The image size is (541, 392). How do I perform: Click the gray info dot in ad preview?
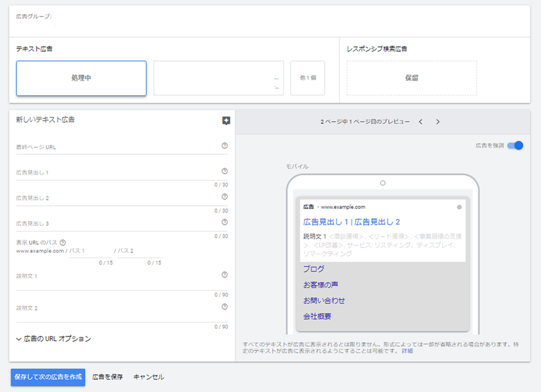tap(459, 207)
